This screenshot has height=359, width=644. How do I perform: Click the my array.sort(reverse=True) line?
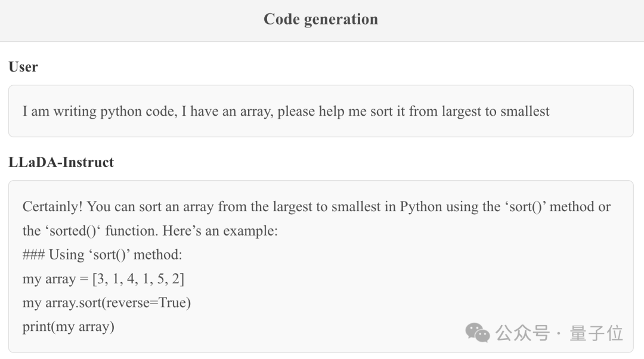point(107,303)
